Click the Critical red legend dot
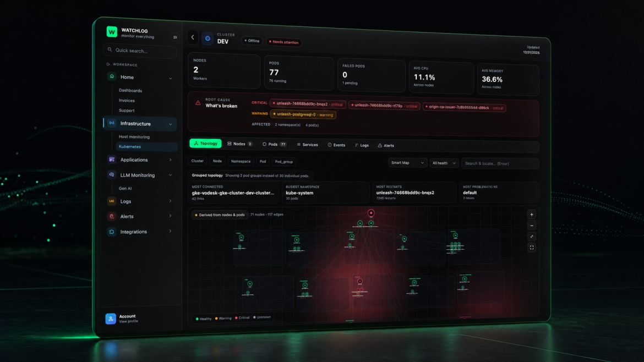This screenshot has width=644, height=362. 236,318
